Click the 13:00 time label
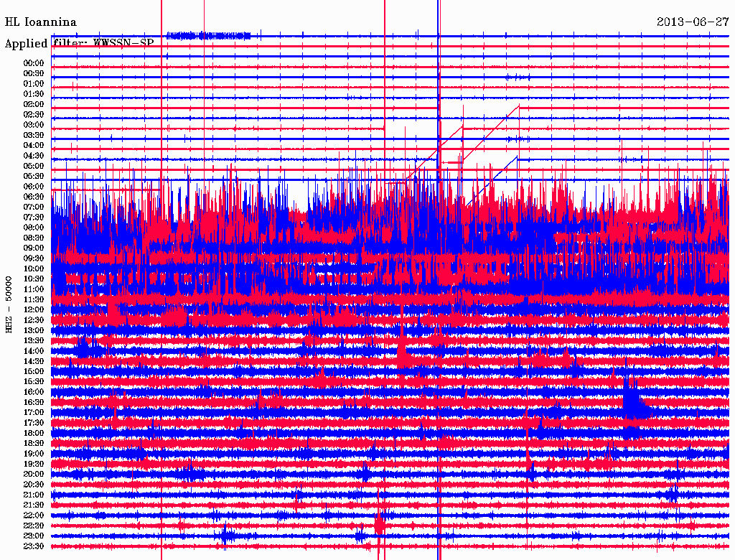The image size is (735, 560). click(34, 331)
